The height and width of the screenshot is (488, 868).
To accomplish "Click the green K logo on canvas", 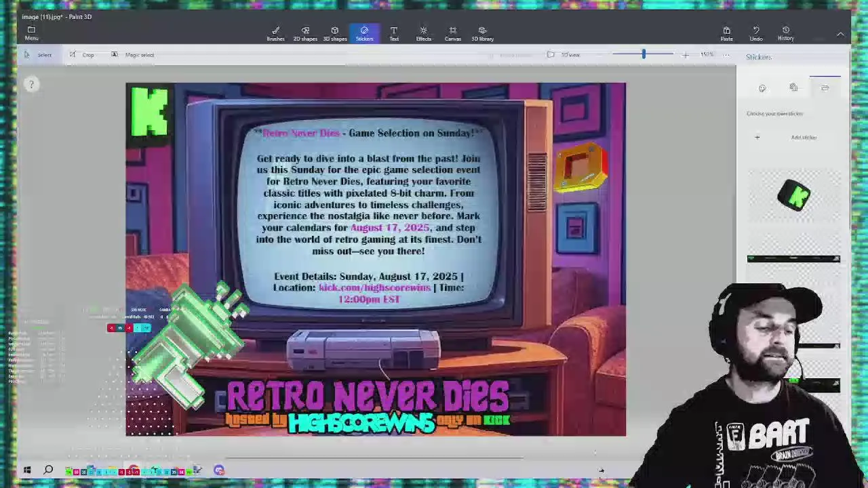I will tap(149, 111).
